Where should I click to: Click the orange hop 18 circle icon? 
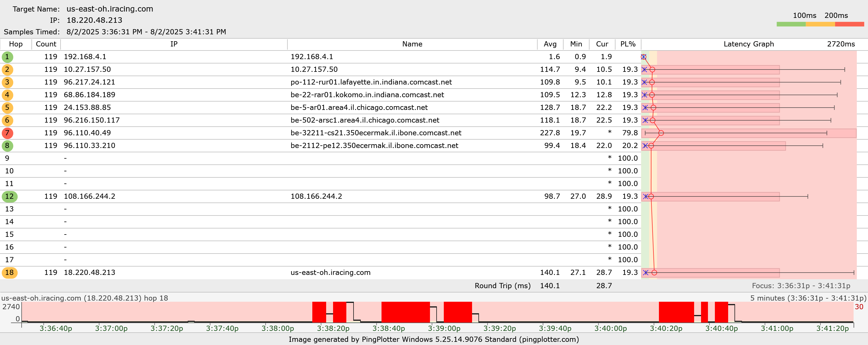pyautogui.click(x=10, y=273)
